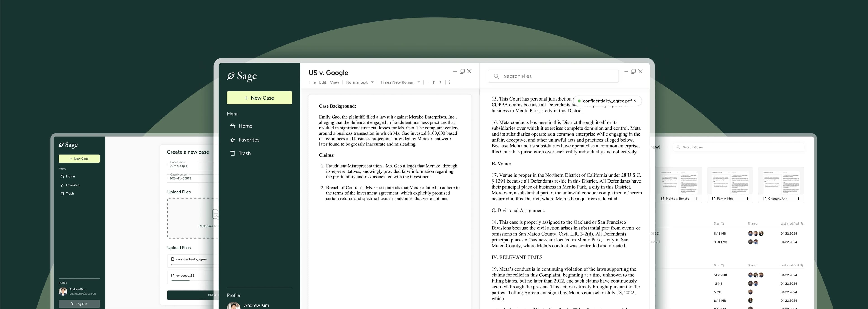868x309 pixels.
Task: Click shared avatars on the 10.89 MB row
Action: [x=753, y=242]
